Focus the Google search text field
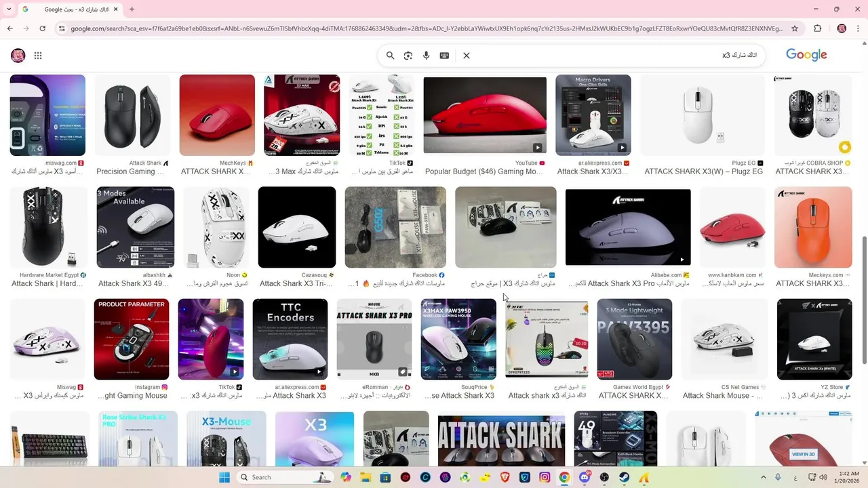 click(x=617, y=56)
